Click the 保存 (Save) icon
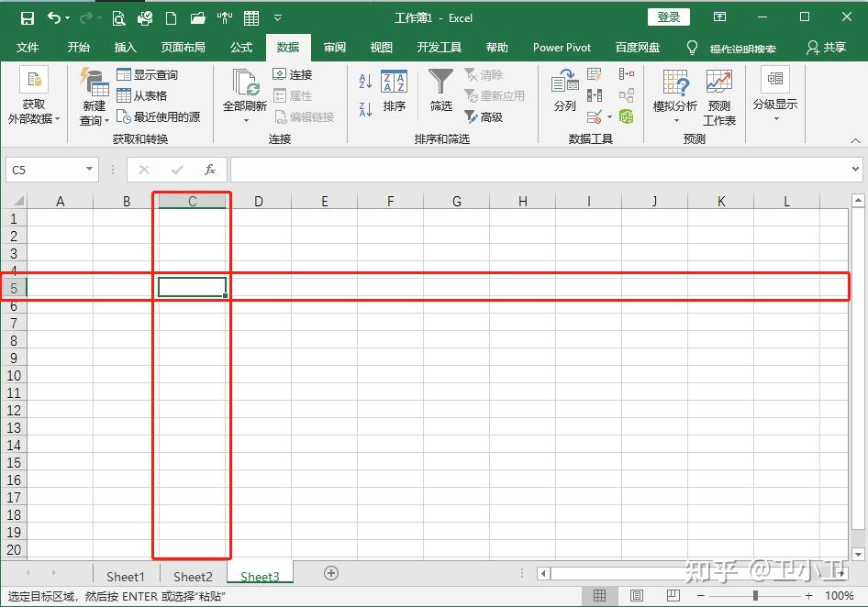 click(x=26, y=16)
